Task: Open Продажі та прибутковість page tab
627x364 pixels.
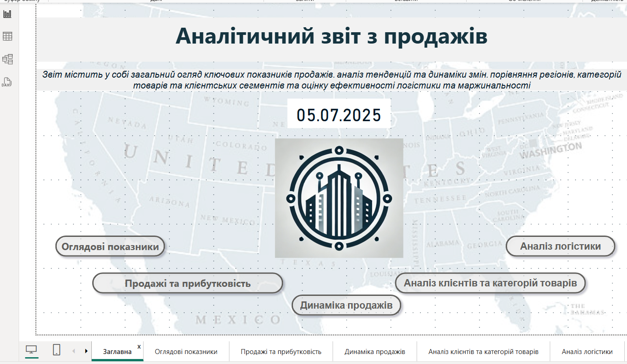Action: (x=281, y=352)
